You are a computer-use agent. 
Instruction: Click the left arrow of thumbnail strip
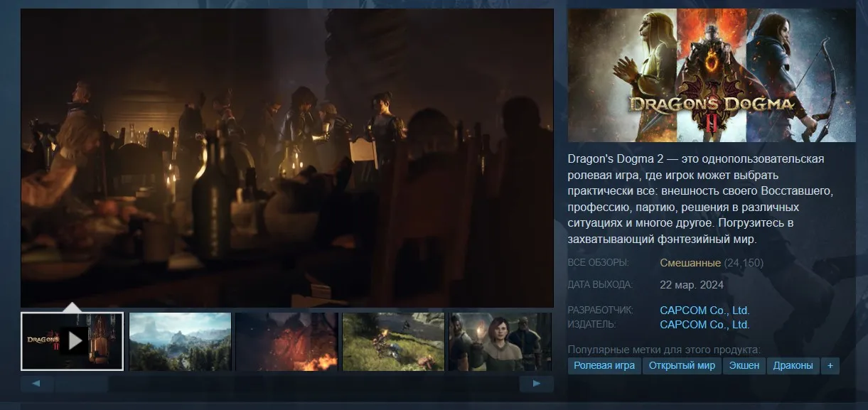click(x=38, y=384)
